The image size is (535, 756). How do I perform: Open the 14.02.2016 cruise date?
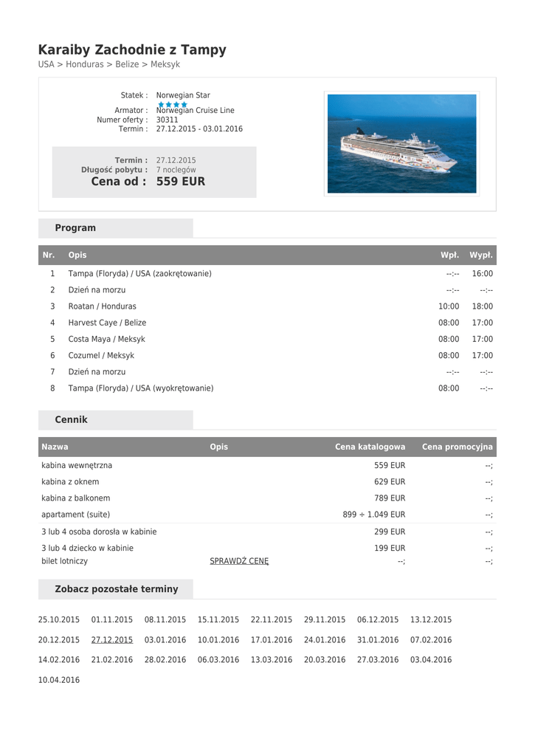tap(59, 660)
